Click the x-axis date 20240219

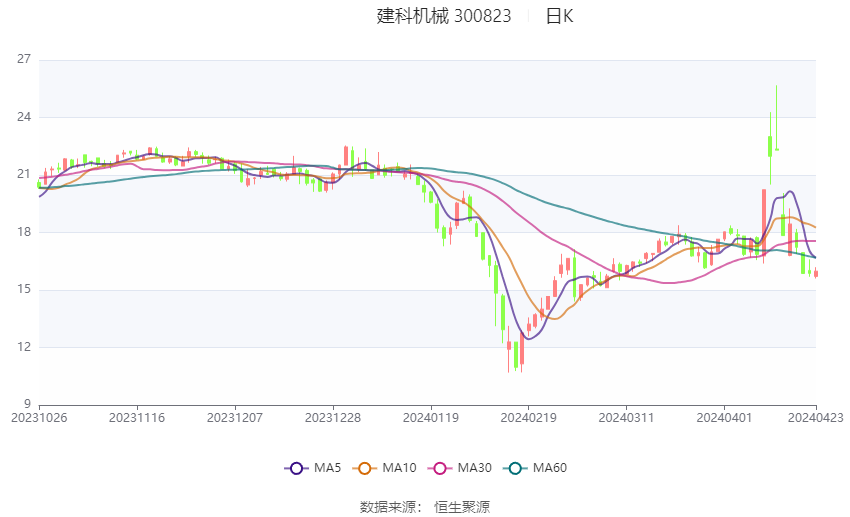[x=529, y=418]
